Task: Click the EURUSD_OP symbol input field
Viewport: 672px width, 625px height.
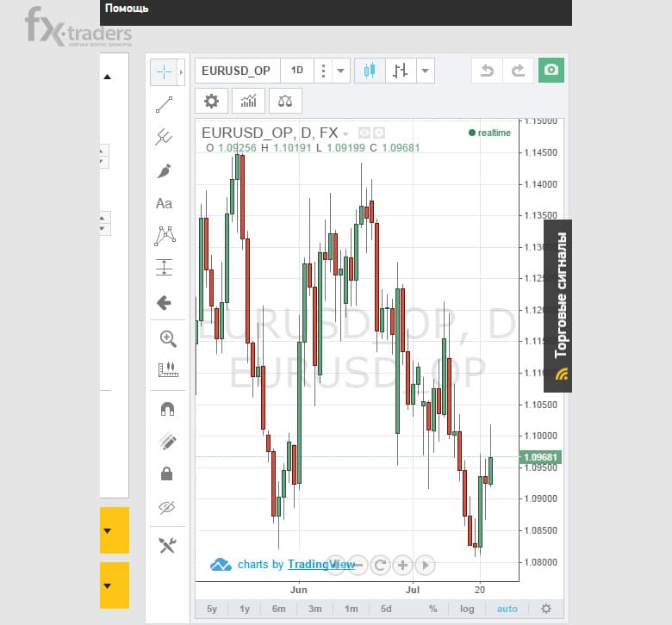Action: 238,71
